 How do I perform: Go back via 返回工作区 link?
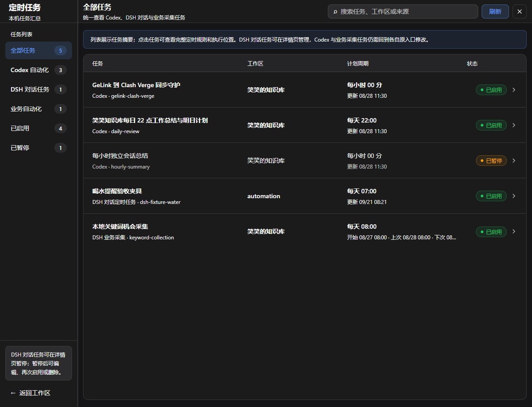point(30,393)
